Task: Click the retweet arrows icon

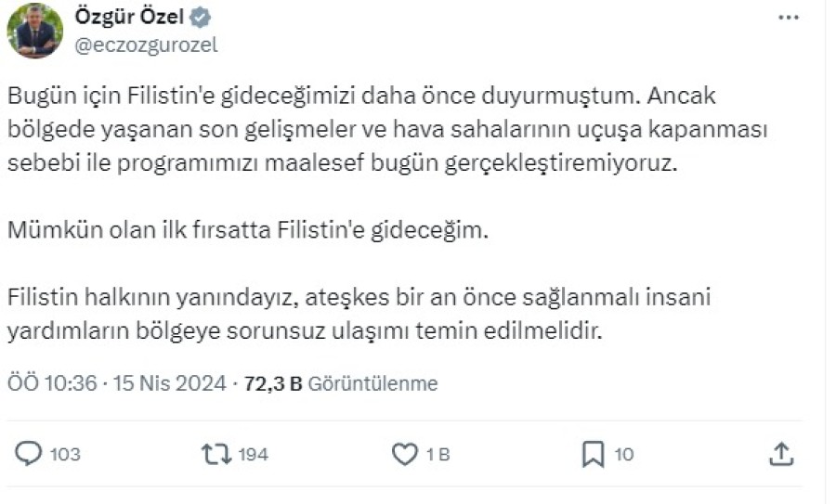Action: [x=216, y=453]
